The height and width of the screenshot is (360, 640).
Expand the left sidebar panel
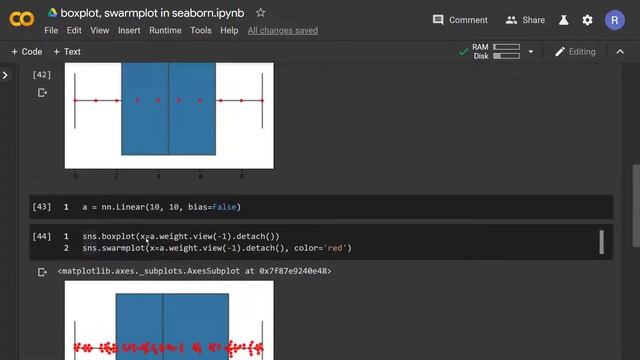5,75
